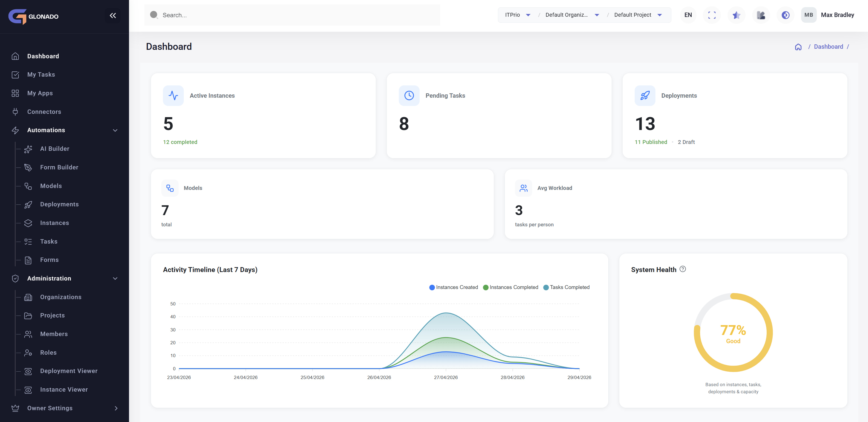The width and height of the screenshot is (868, 422).
Task: Enter fullscreen mode from the header
Action: 712,15
